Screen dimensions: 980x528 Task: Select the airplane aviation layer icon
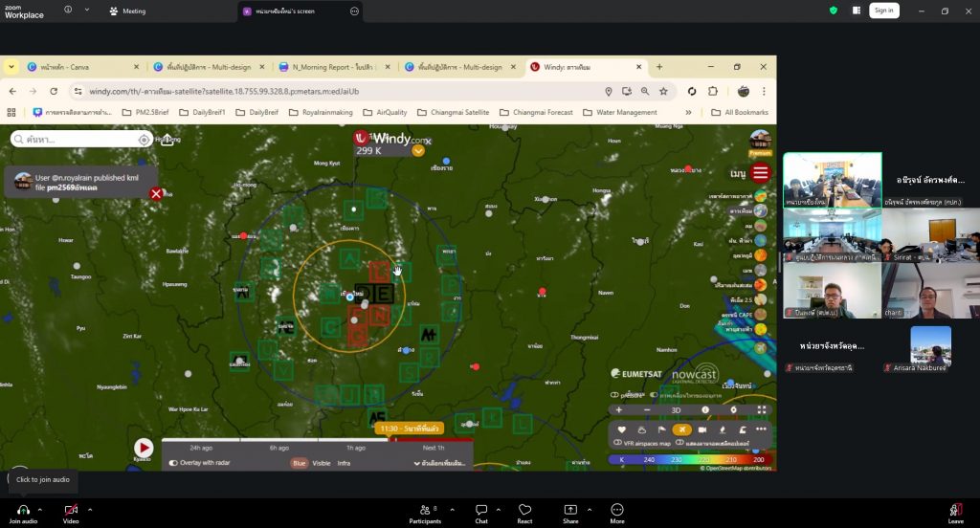coord(681,429)
